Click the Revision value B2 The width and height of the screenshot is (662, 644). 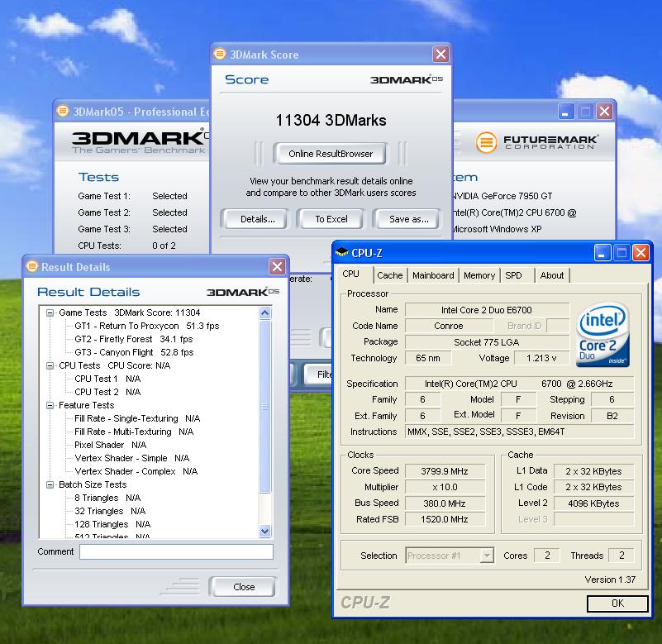pyautogui.click(x=612, y=416)
